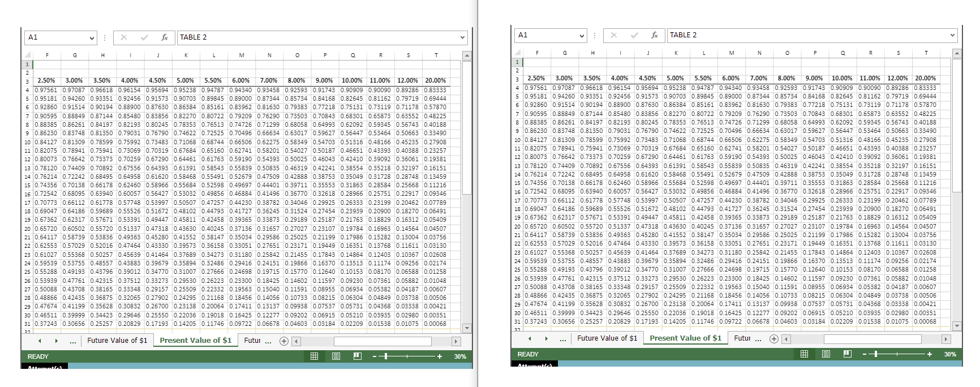Select row 17 header in right window
980x387 pixels.
coord(517,200)
